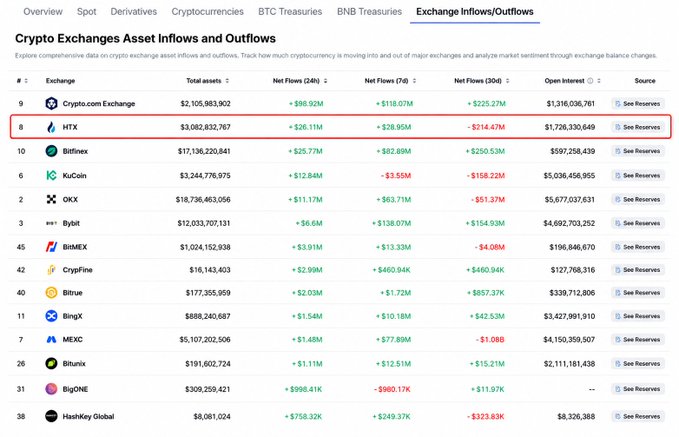The image size is (679, 437).
Task: Click the CrypFine logo icon
Action: click(51, 270)
